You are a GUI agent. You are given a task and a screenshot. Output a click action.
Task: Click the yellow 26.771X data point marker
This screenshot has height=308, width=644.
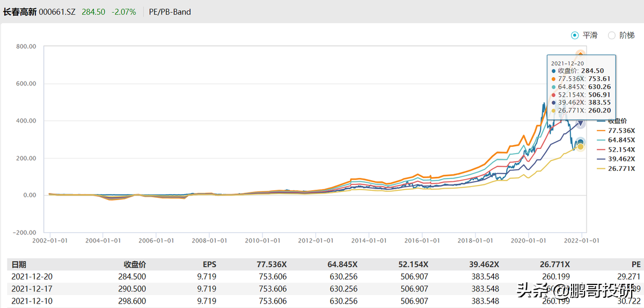[x=581, y=147]
